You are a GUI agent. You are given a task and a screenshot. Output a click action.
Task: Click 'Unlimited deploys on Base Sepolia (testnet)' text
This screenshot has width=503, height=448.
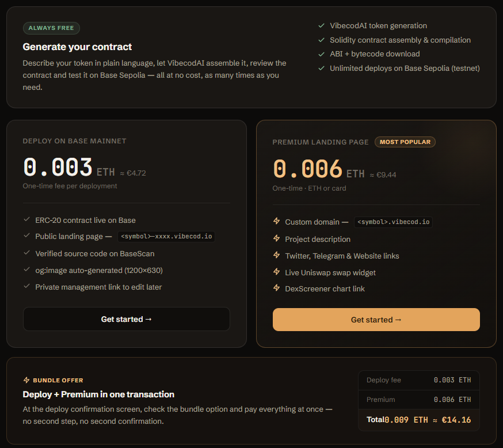coord(405,69)
